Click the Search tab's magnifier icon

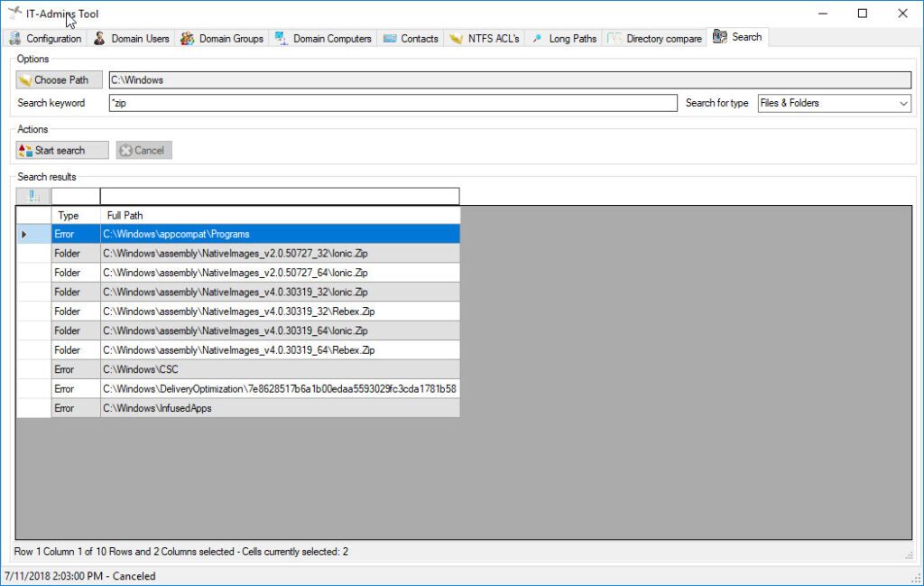(x=718, y=36)
